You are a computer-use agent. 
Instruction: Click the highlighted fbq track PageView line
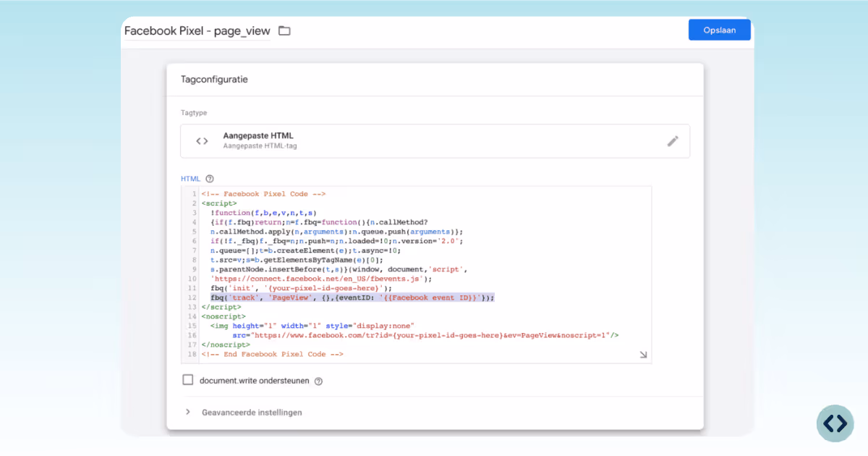tap(352, 297)
